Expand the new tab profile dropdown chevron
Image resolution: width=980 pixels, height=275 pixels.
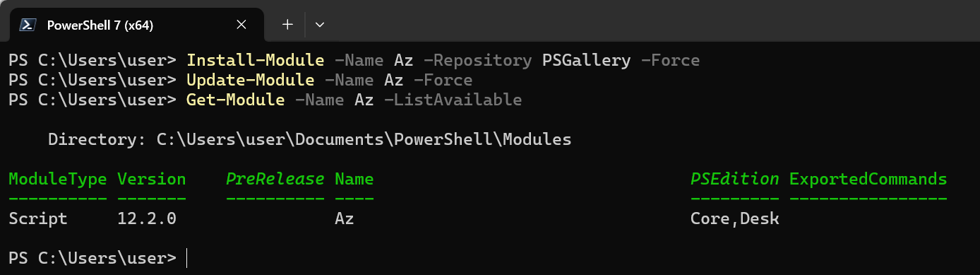pos(320,24)
